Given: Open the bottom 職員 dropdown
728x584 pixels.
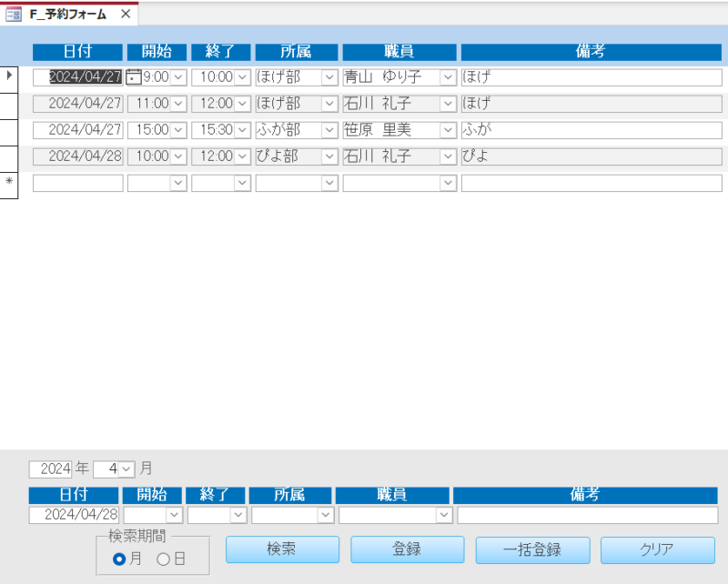Looking at the screenshot, I should [444, 515].
